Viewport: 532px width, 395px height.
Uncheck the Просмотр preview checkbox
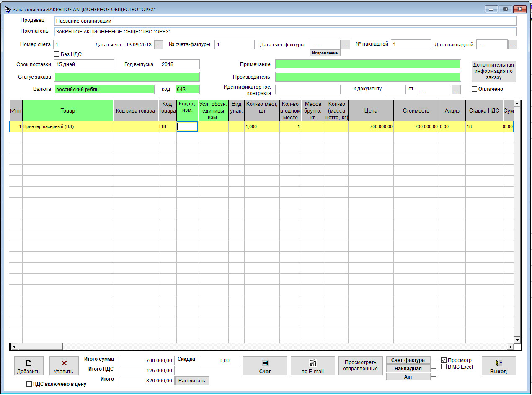coord(444,360)
